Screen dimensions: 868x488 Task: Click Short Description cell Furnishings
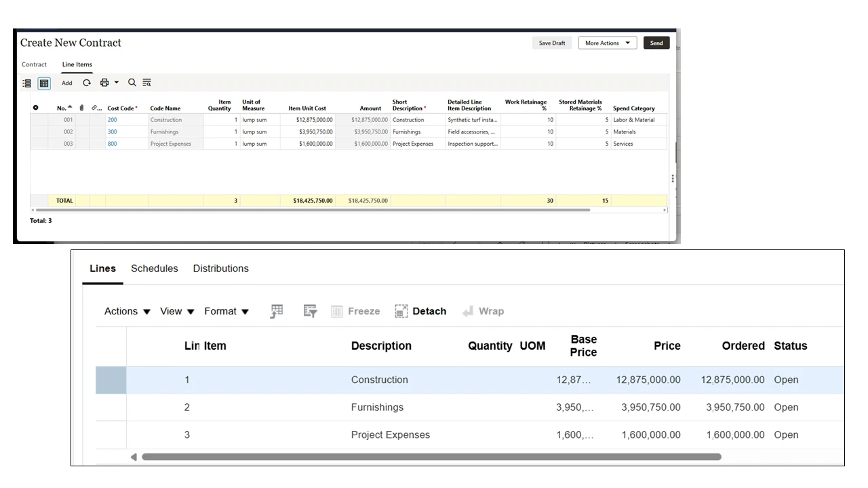[x=418, y=132]
